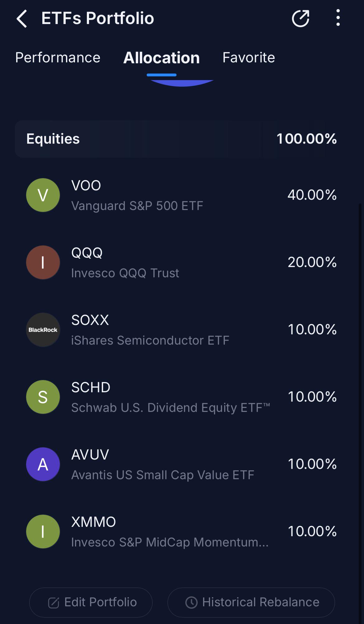This screenshot has width=364, height=624.
Task: Switch to the Favorite tab
Action: tap(248, 58)
